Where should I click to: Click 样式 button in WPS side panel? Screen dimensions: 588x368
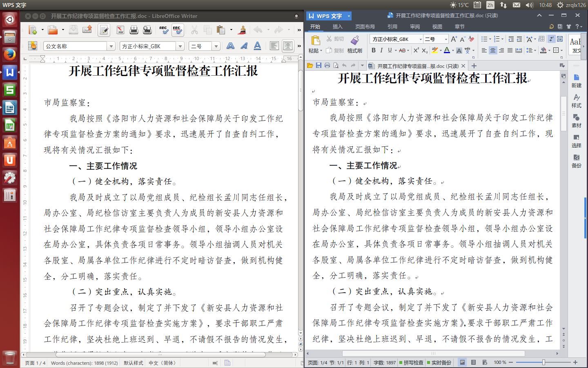click(x=577, y=101)
